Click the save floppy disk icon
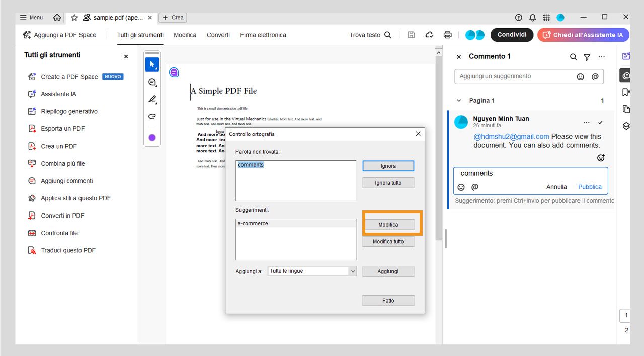This screenshot has width=644, height=356. click(x=411, y=35)
